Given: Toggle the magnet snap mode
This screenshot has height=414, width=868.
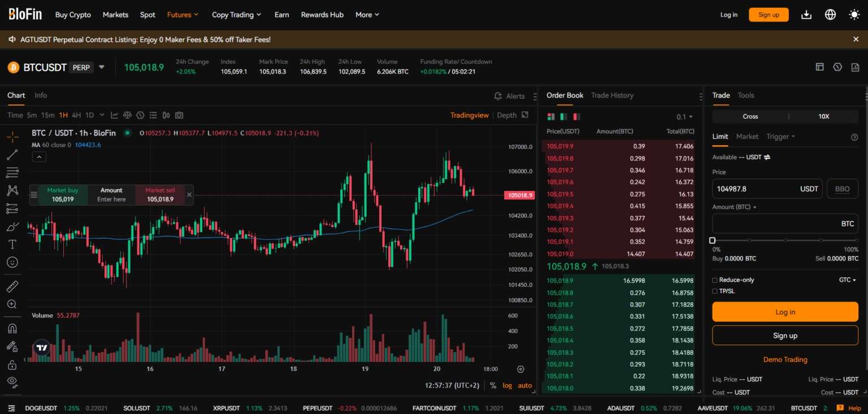Looking at the screenshot, I should coord(12,328).
